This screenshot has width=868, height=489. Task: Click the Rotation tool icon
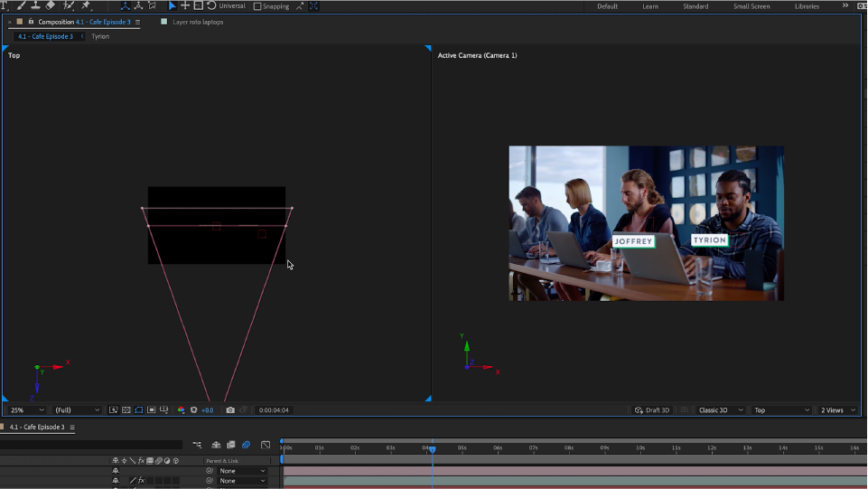click(x=210, y=5)
